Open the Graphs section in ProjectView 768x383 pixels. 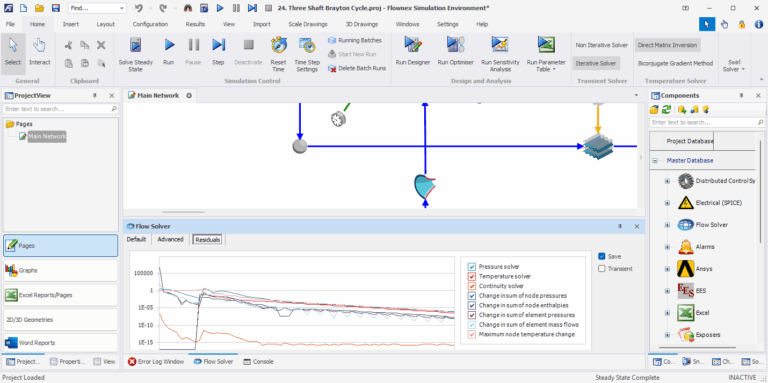(x=60, y=270)
